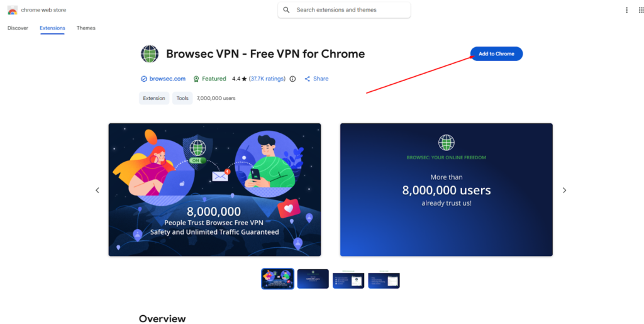Viewport: 644px width, 324px height.
Task: Click the ratings info circle icon
Action: point(292,79)
